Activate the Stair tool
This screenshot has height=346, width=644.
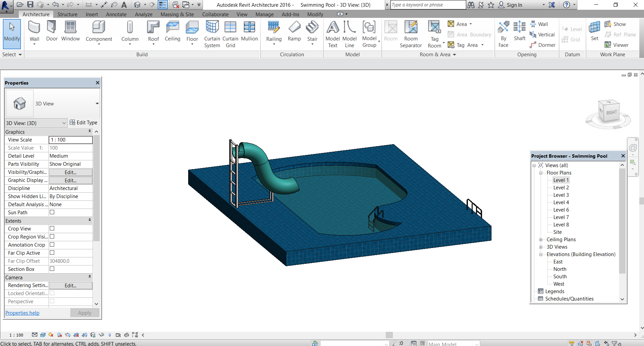coord(312,32)
